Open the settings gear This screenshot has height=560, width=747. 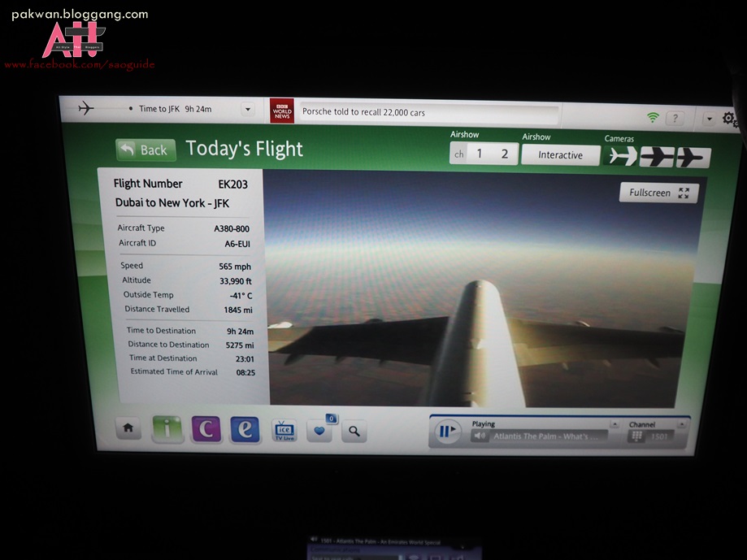tap(729, 119)
